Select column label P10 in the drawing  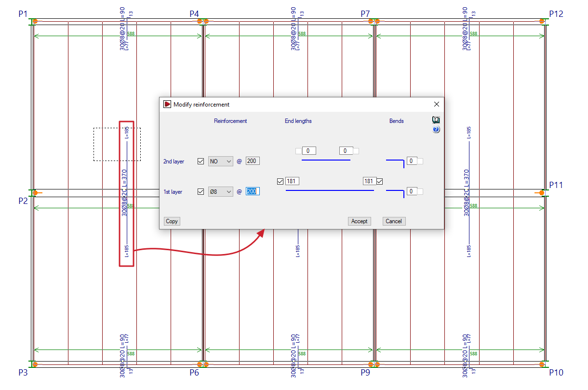pos(556,373)
